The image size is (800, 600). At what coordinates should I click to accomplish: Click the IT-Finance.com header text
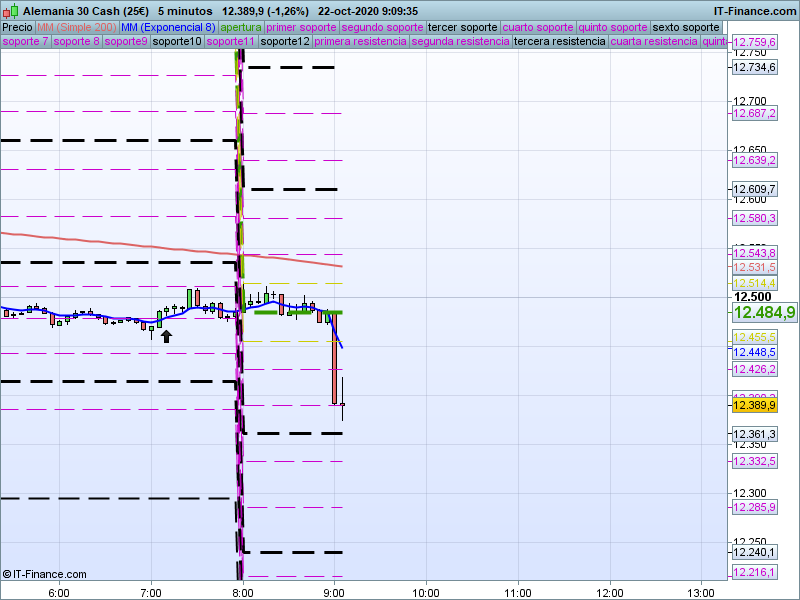click(755, 11)
